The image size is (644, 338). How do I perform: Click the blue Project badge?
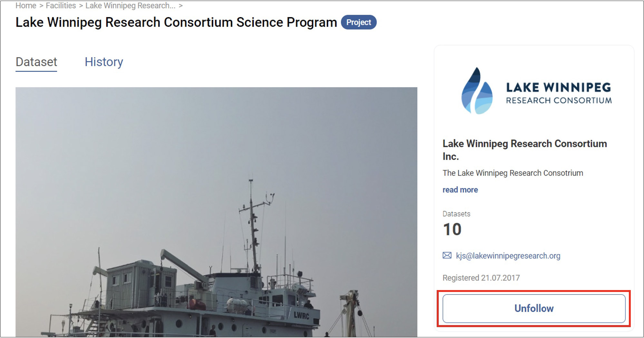(x=358, y=22)
